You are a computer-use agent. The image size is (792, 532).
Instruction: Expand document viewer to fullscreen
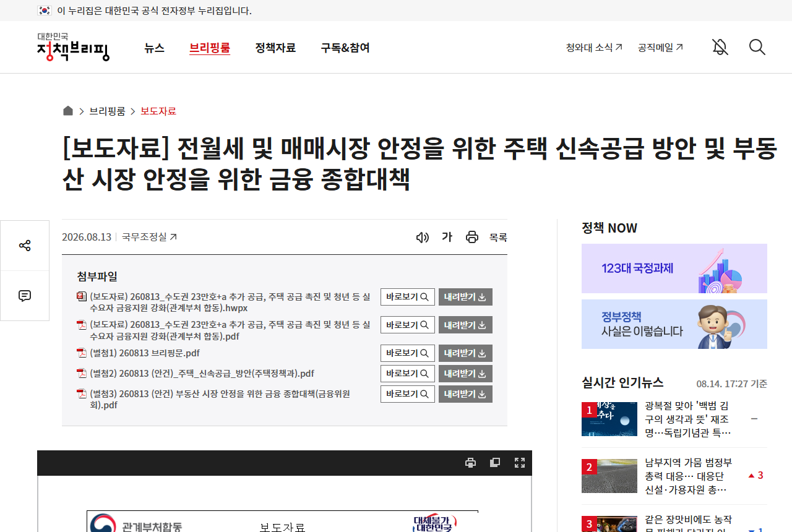click(520, 463)
